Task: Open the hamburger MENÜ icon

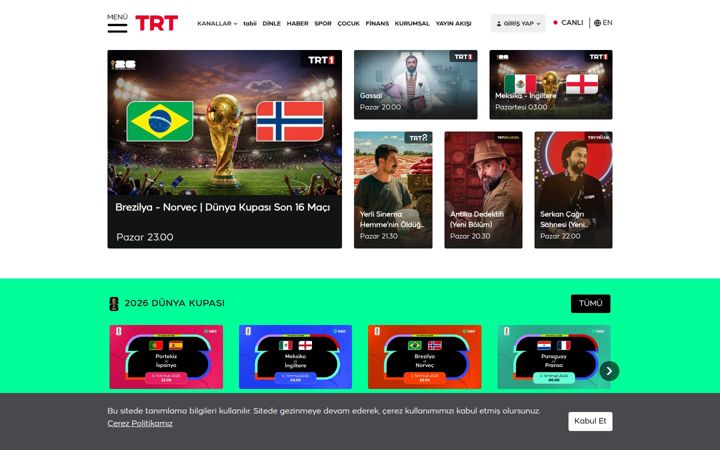Action: (x=117, y=28)
